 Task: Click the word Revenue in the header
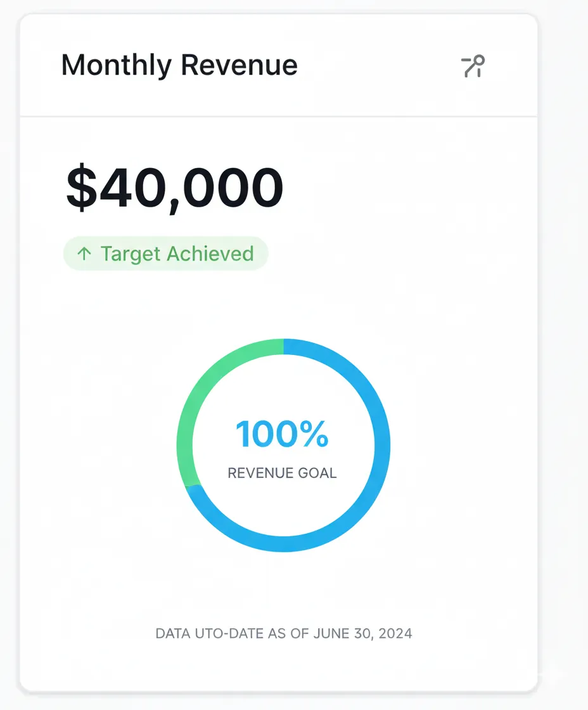point(239,66)
